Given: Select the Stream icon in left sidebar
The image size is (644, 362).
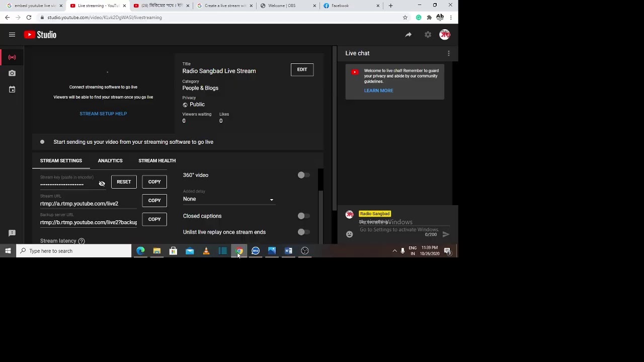Looking at the screenshot, I should click(x=12, y=57).
